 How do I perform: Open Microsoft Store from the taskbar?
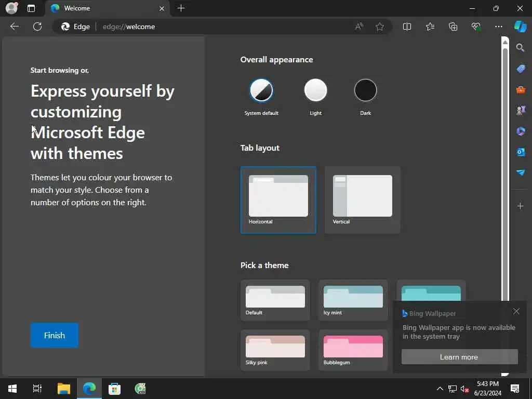coord(115,389)
